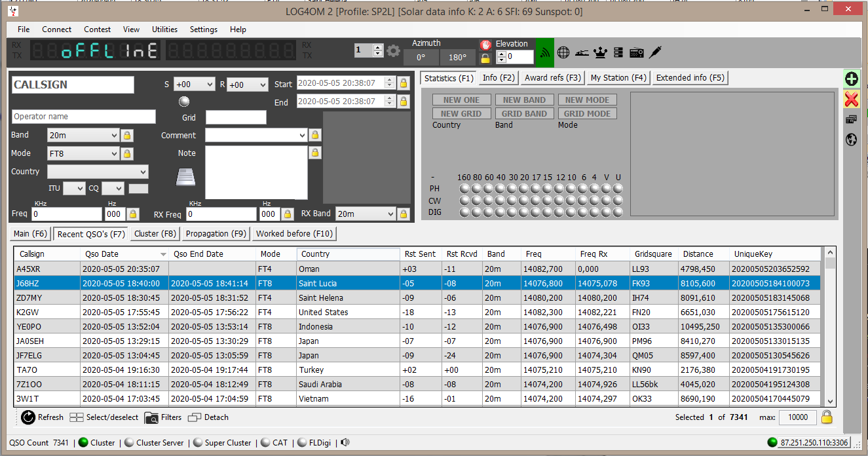Toggle the Comment lock padlock
The image size is (868, 456).
(x=314, y=135)
